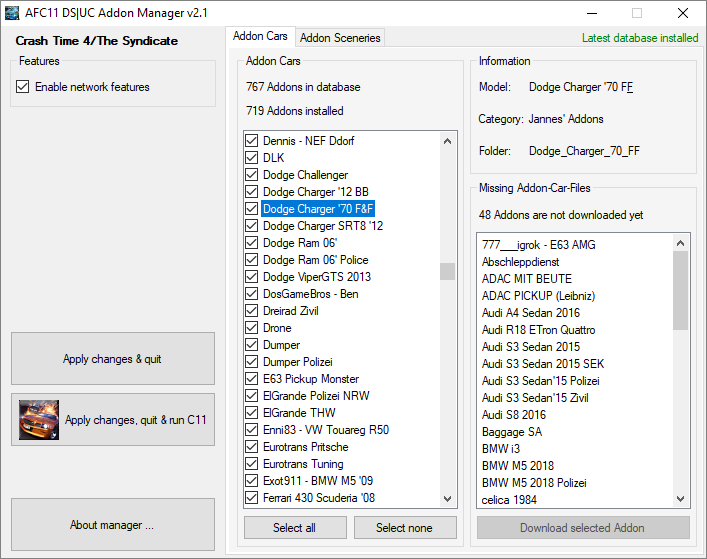Uncheck Dodge Charger '70 F&F checkbox
This screenshot has height=559, width=707.
tap(252, 209)
